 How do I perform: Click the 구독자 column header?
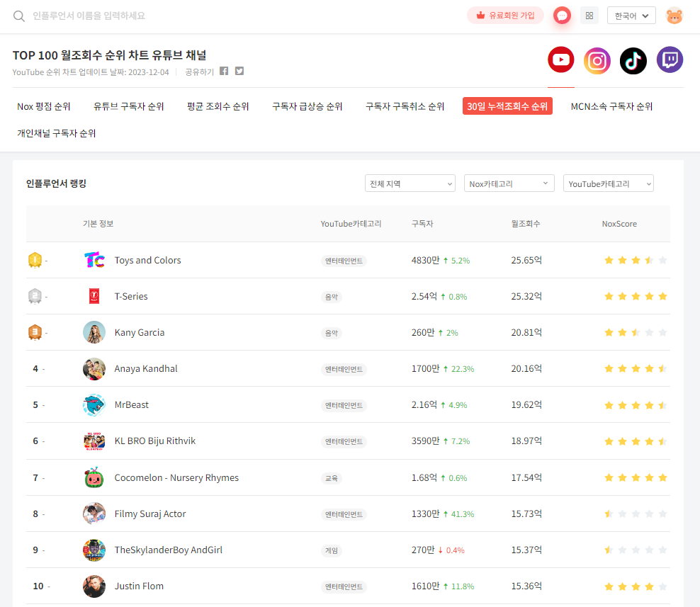tap(422, 224)
